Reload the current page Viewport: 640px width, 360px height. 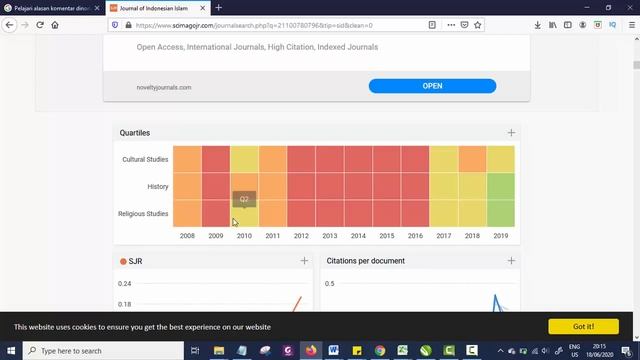(40, 25)
